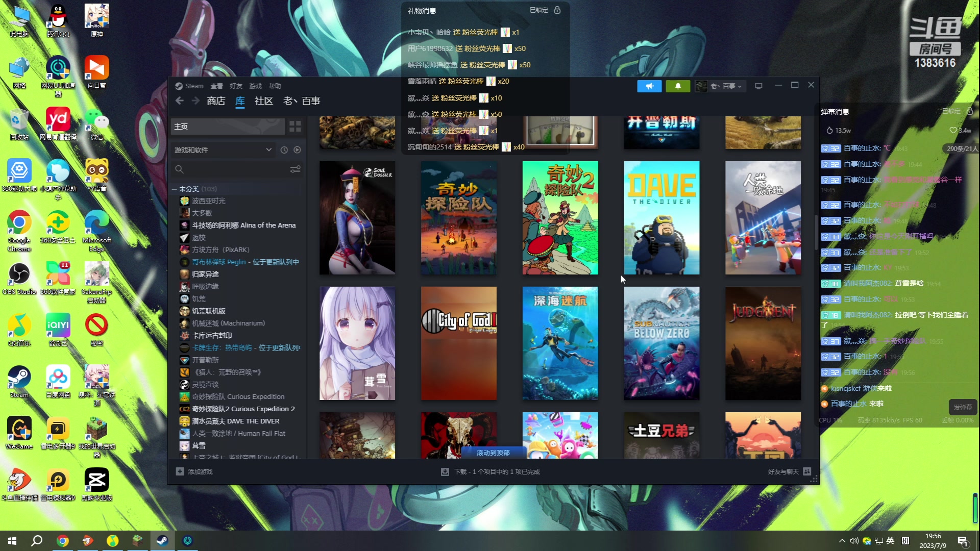Open the 百度网盘 desktop icon
Screen dimensions: 980x551
point(58,381)
